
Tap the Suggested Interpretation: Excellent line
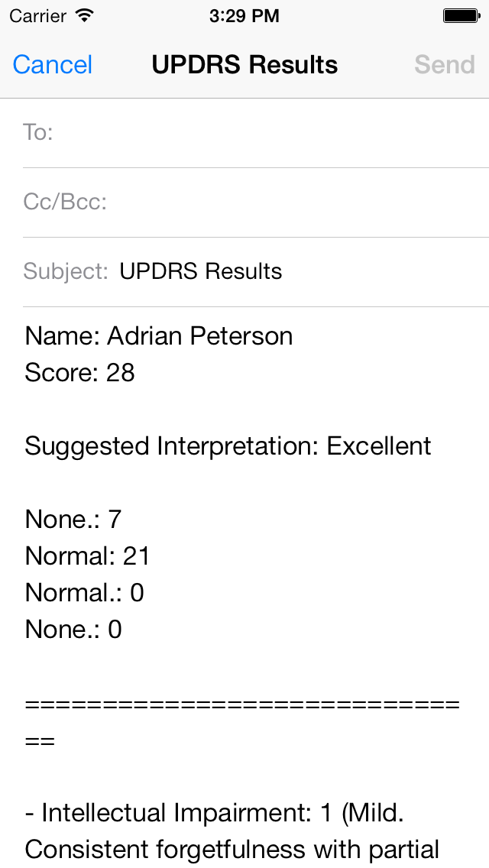(x=228, y=445)
